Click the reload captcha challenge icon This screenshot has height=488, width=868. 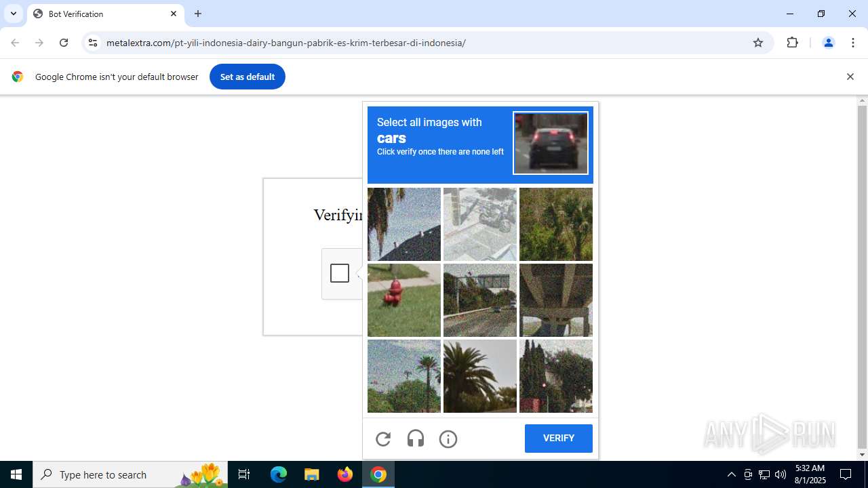[383, 439]
